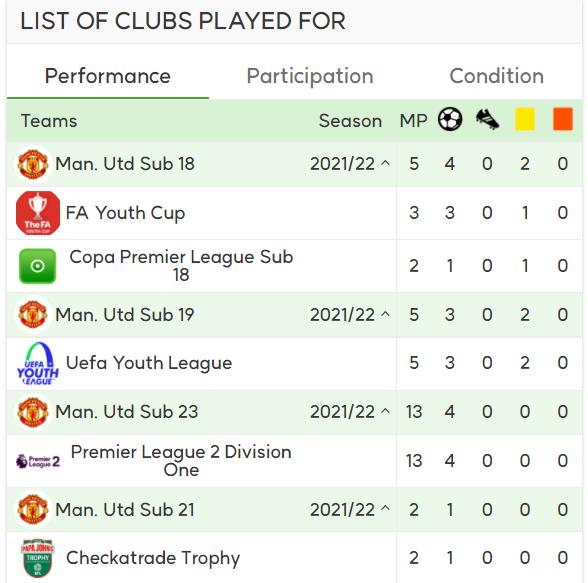Collapse the Man. Utd Sub 18 2021/22 season
The image size is (588, 583).
(x=385, y=163)
